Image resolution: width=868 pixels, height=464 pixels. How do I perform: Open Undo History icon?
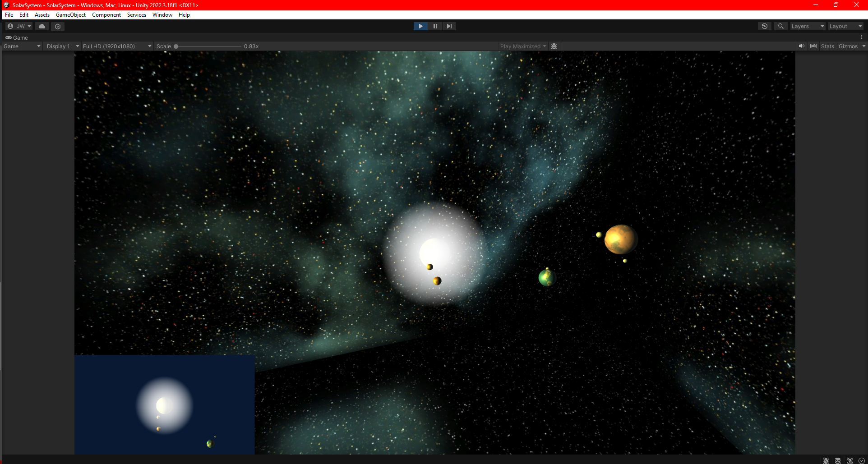pyautogui.click(x=765, y=26)
